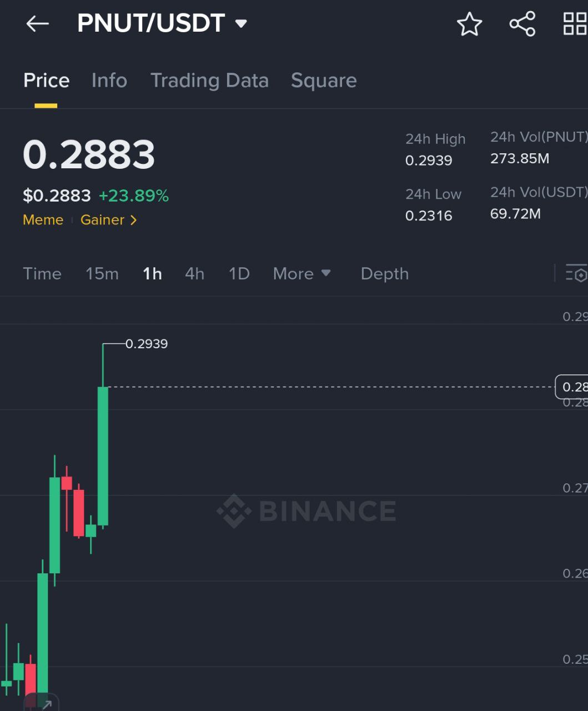Select the 1h interval

tap(152, 273)
